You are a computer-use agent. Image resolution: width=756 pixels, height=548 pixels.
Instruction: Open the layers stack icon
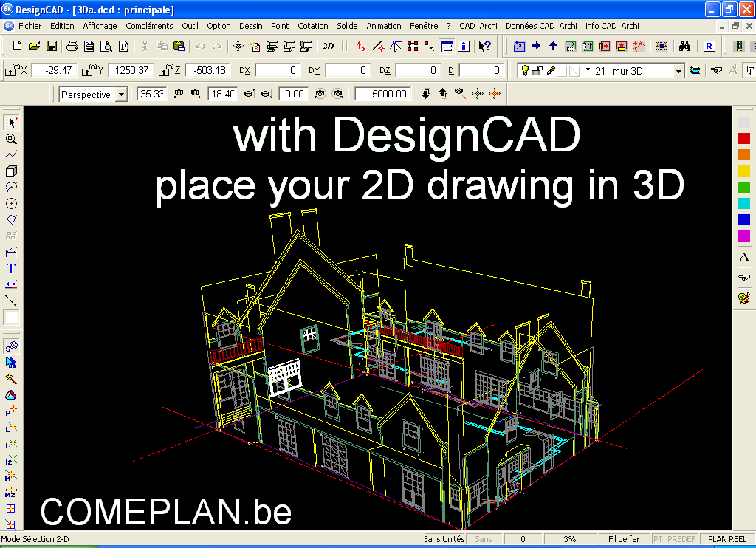tap(695, 70)
